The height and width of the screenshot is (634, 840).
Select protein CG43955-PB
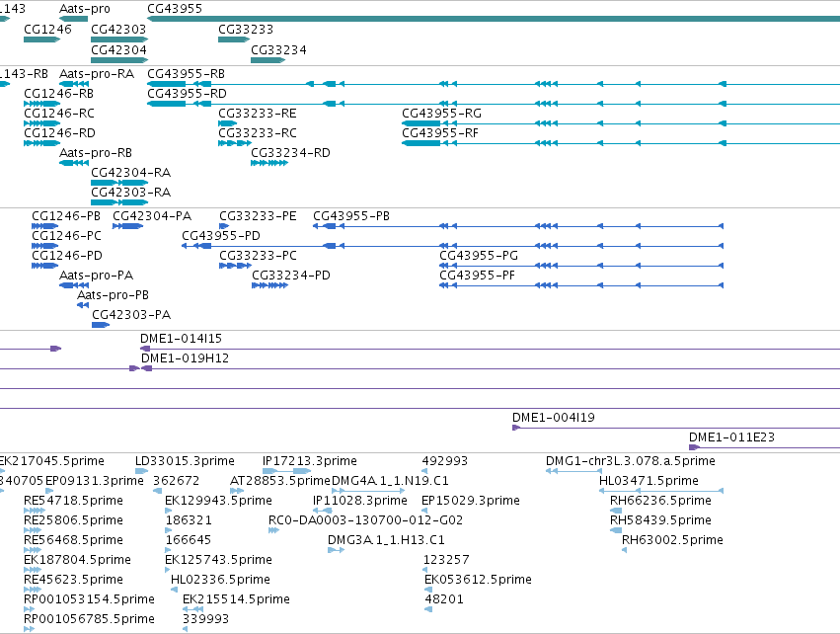[x=518, y=226]
